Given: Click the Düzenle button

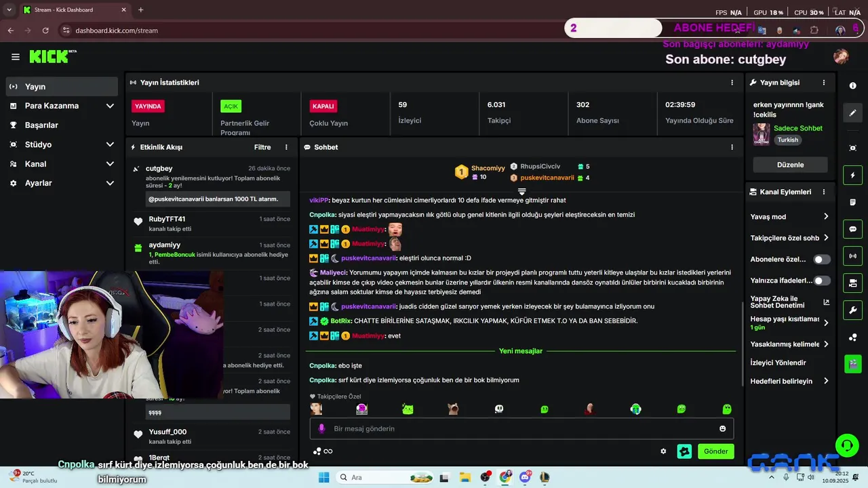Looking at the screenshot, I should pos(790,165).
